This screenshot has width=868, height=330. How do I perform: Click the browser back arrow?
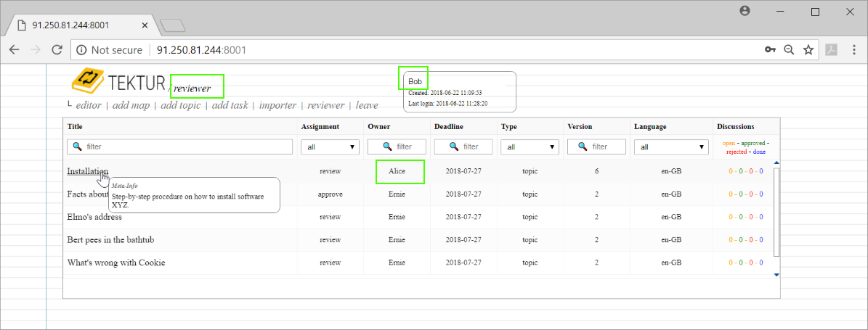click(15, 50)
